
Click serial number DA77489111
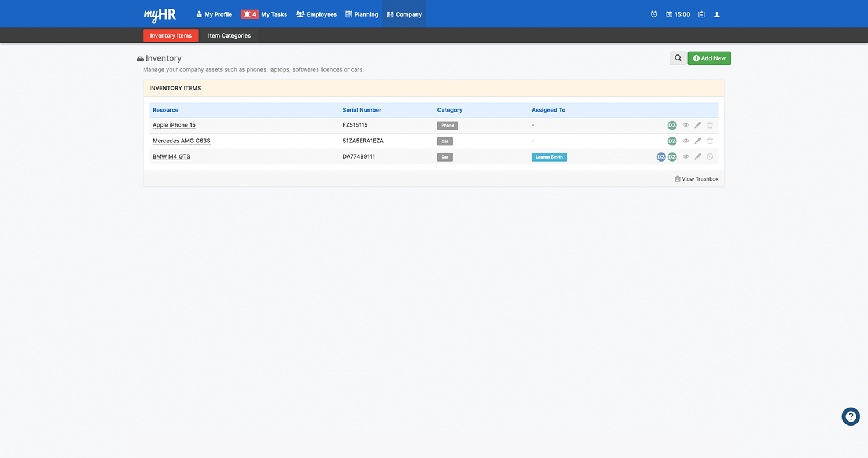[x=359, y=157]
